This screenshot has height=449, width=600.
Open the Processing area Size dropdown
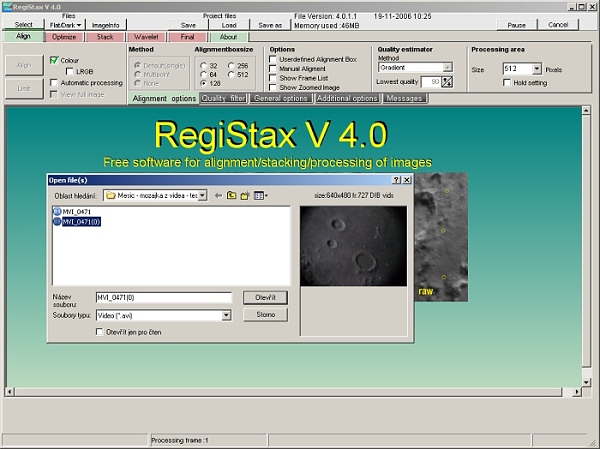coord(537,69)
